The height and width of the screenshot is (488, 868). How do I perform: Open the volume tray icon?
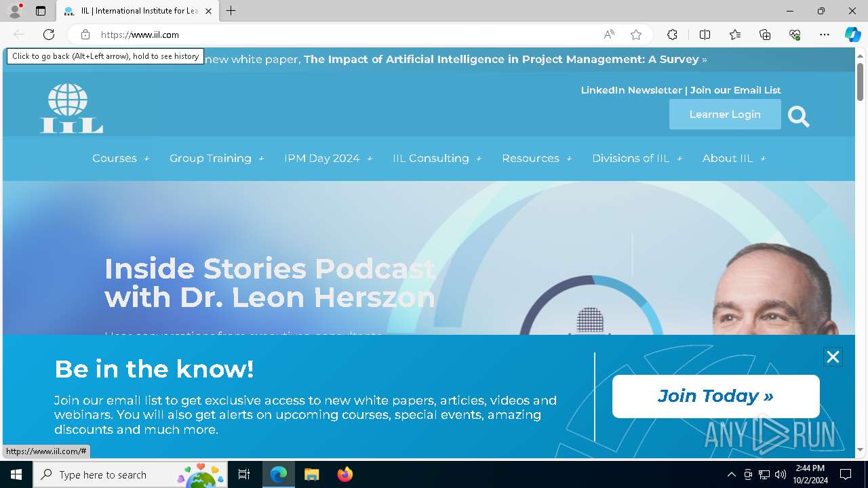tap(781, 474)
